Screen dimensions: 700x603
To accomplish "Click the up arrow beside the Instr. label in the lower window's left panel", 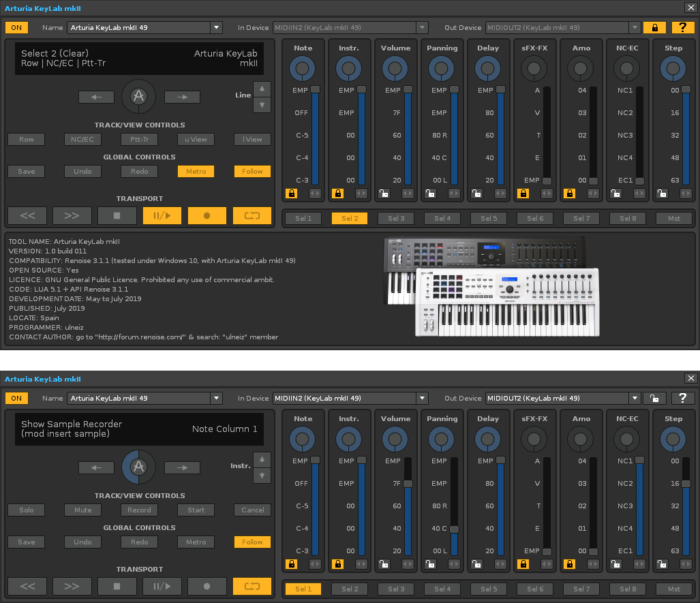I will tap(262, 460).
